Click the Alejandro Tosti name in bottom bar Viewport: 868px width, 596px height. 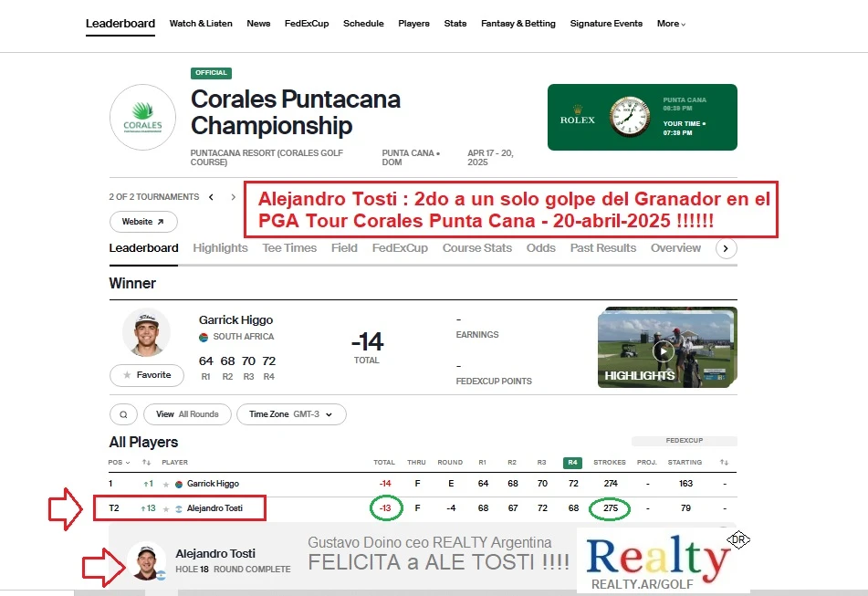click(x=215, y=554)
